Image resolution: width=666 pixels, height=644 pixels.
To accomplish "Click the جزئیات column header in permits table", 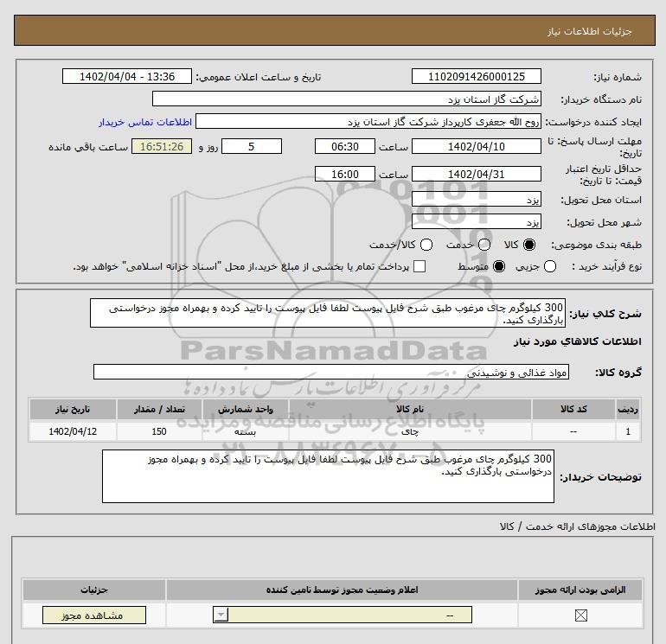I will click(x=94, y=590).
